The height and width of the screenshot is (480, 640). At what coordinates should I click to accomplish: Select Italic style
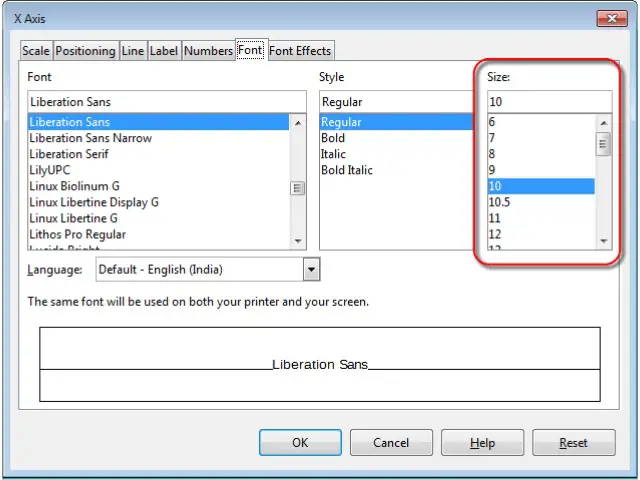pyautogui.click(x=396, y=154)
